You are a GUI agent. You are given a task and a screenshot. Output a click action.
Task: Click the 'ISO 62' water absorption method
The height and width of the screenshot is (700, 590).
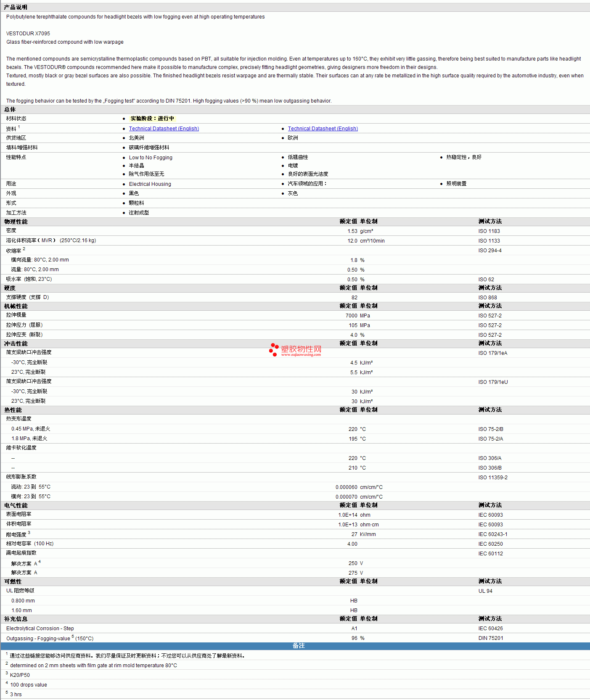pos(486,280)
